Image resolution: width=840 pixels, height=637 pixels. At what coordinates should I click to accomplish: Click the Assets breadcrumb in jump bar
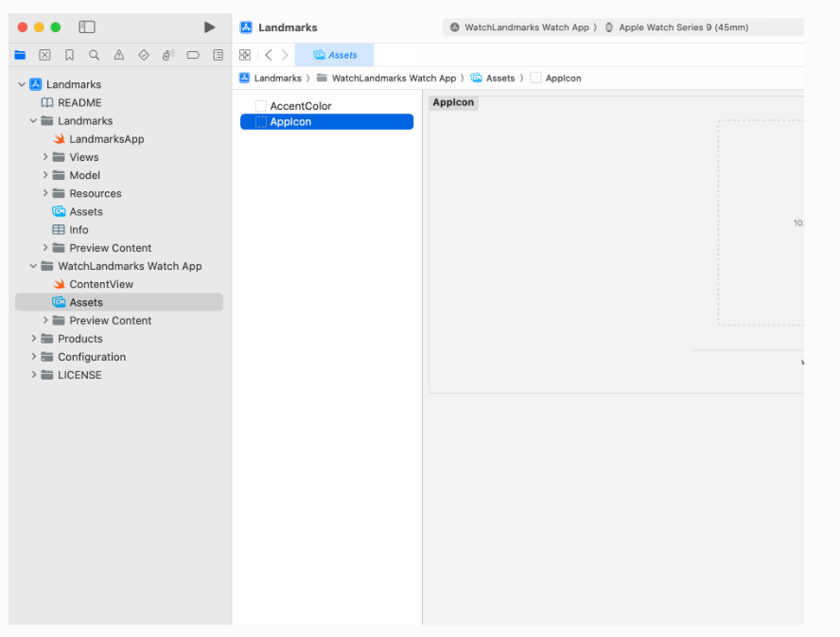tap(493, 79)
